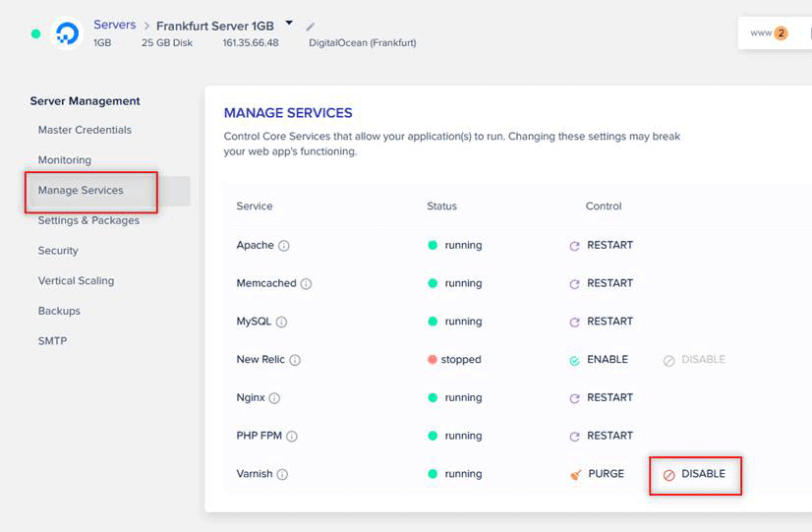812x532 pixels.
Task: Click the info icon next to Apache
Action: pos(284,246)
